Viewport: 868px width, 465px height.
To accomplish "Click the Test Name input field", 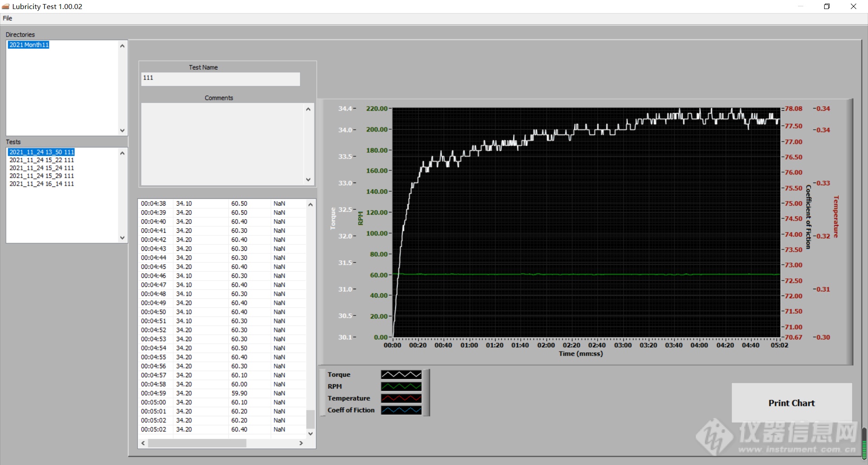I will (220, 79).
